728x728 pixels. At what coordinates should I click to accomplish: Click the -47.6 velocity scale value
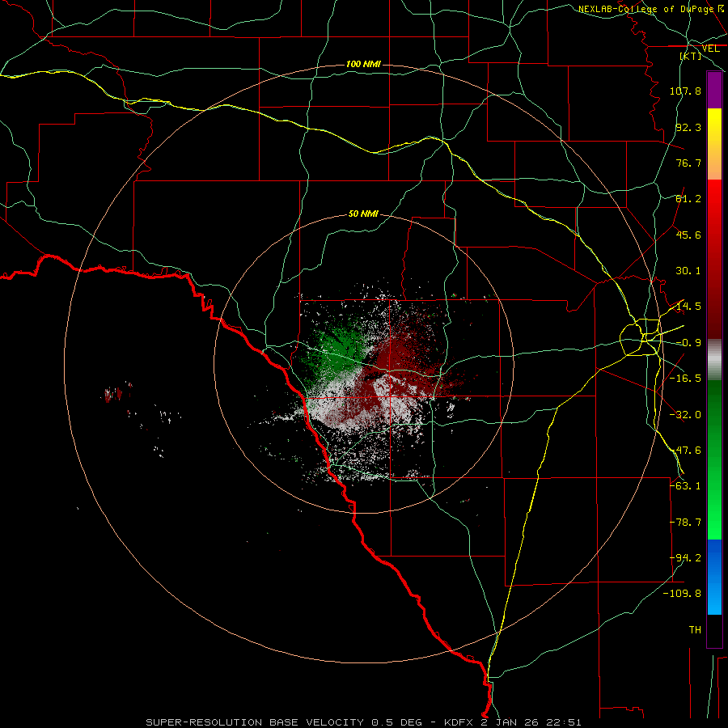pyautogui.click(x=685, y=451)
